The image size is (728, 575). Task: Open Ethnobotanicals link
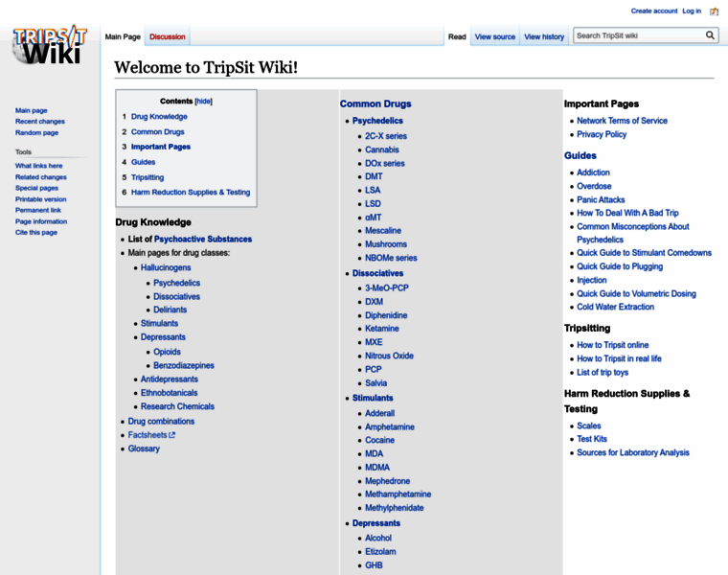[x=169, y=393]
